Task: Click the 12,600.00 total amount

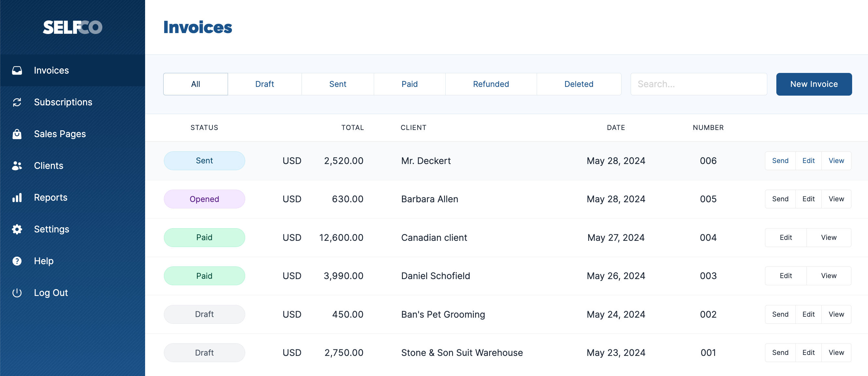Action: tap(341, 237)
